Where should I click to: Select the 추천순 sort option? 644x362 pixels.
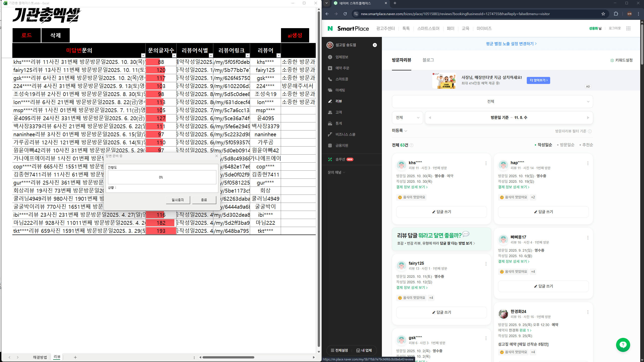588,145
